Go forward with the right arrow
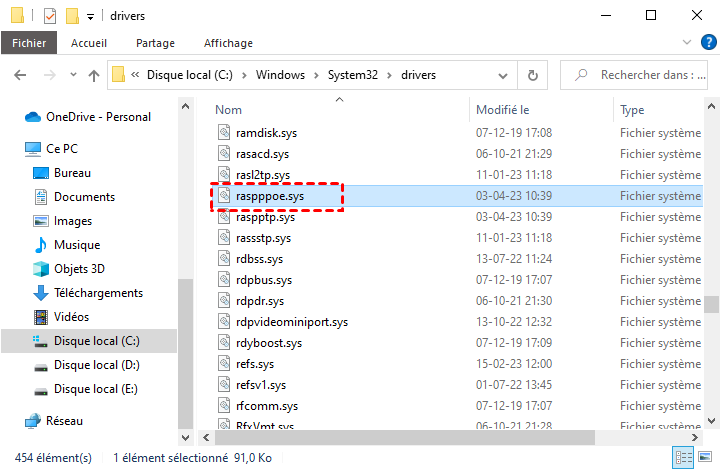The image size is (721, 470). (x=49, y=75)
